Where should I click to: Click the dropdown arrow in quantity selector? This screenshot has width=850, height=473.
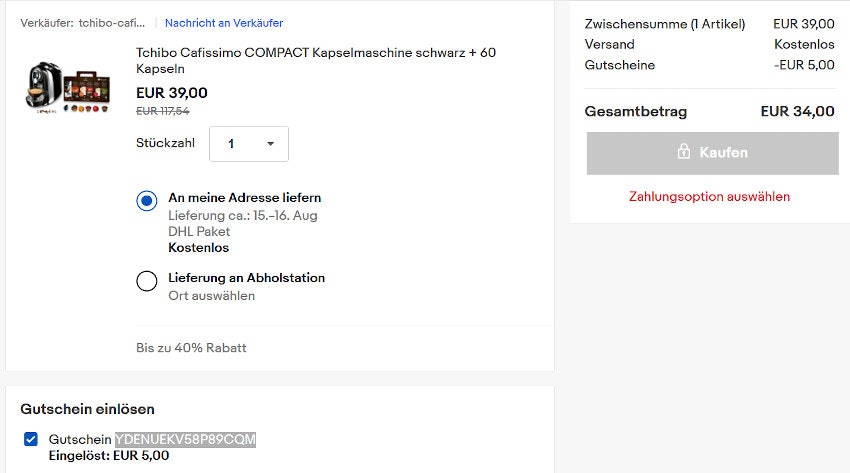click(271, 144)
